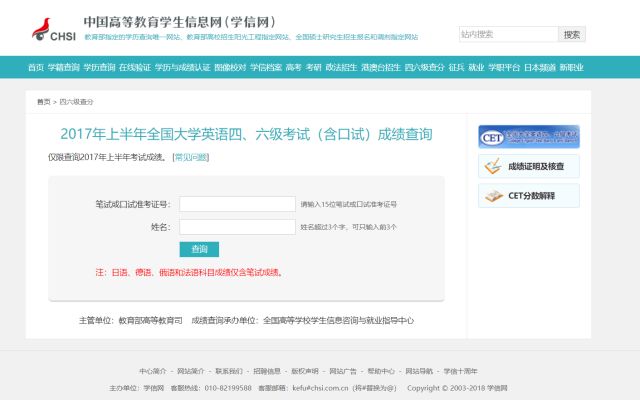Click the 请输入15位笔试或口试准考证号 hint text
640x400 pixels.
click(349, 204)
